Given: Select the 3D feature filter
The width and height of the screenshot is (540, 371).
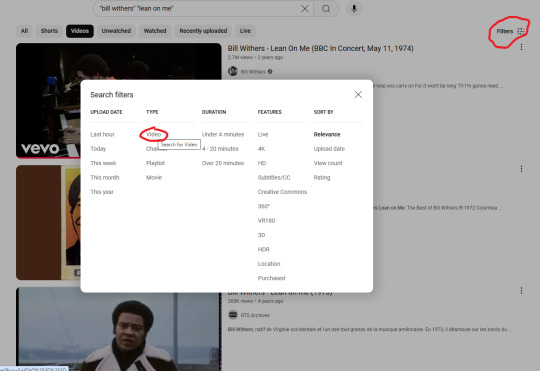Looking at the screenshot, I should click(x=261, y=235).
